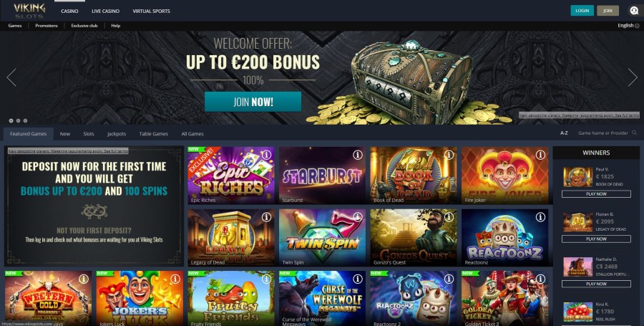This screenshot has height=326, width=644.
Task: Switch to the Jackpots tab
Action: 117,133
